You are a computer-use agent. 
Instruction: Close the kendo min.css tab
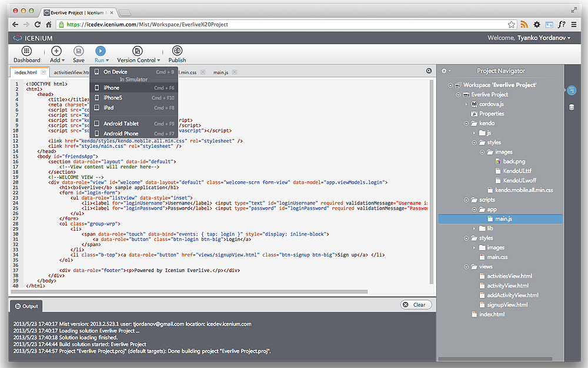[x=202, y=72]
